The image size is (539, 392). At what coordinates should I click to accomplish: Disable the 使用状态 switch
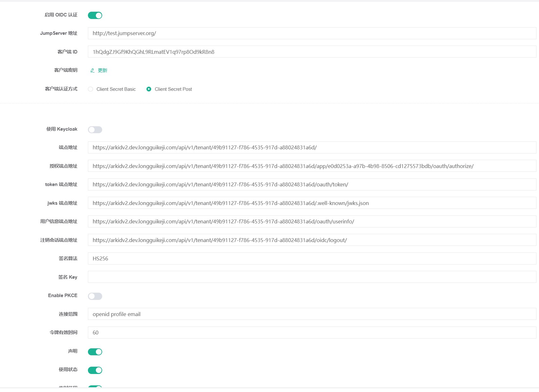(x=95, y=370)
